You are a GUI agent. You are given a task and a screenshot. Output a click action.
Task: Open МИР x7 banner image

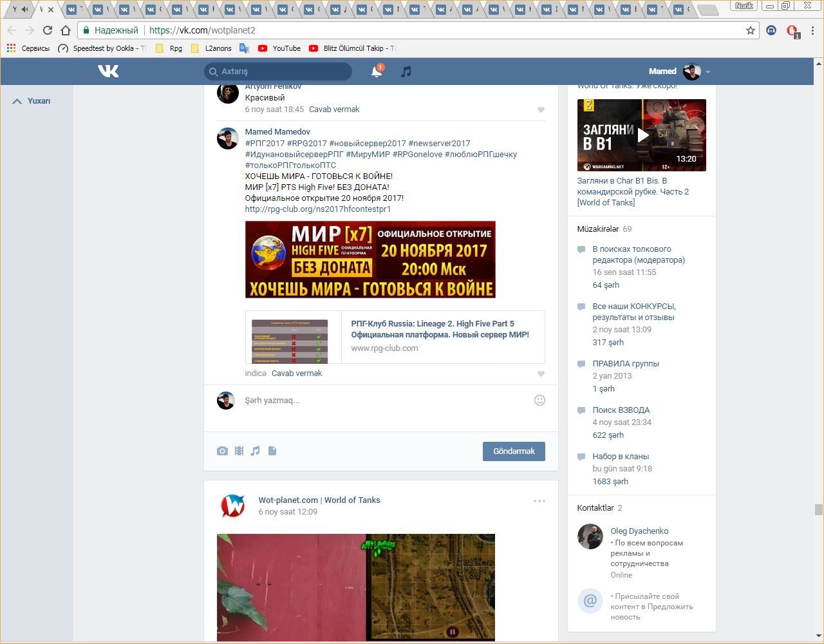click(370, 260)
